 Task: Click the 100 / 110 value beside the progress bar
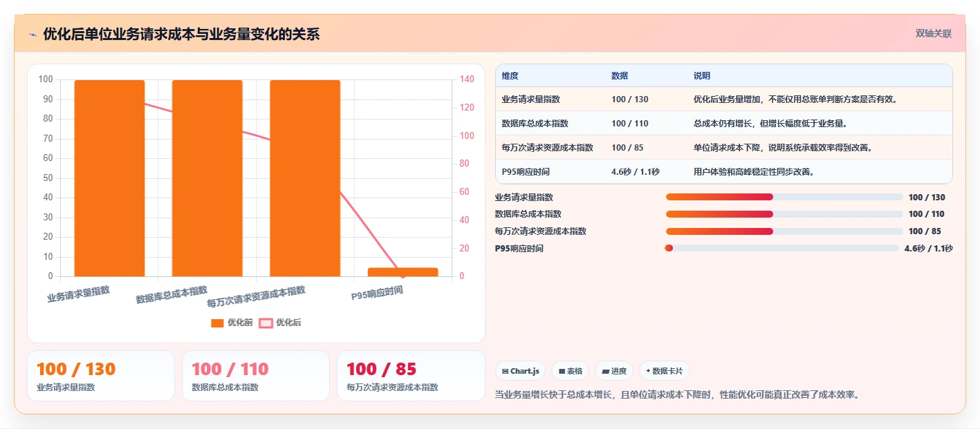[x=927, y=214]
